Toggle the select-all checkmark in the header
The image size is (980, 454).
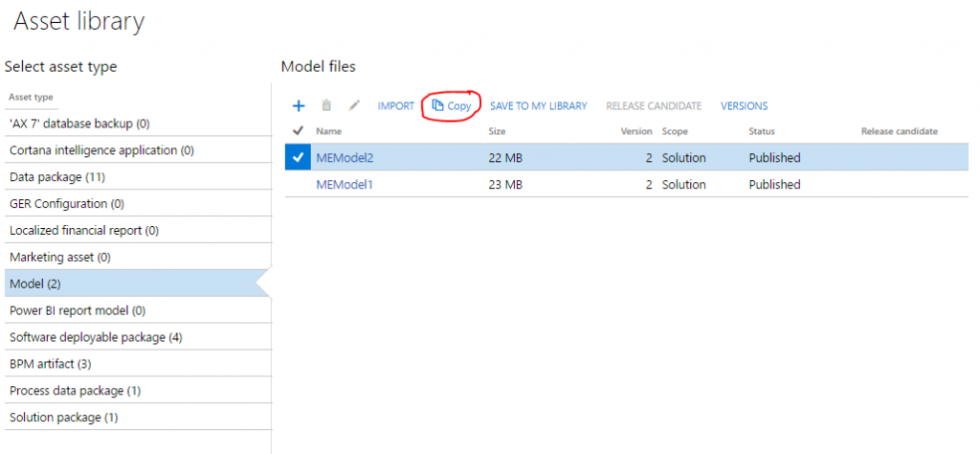point(298,131)
